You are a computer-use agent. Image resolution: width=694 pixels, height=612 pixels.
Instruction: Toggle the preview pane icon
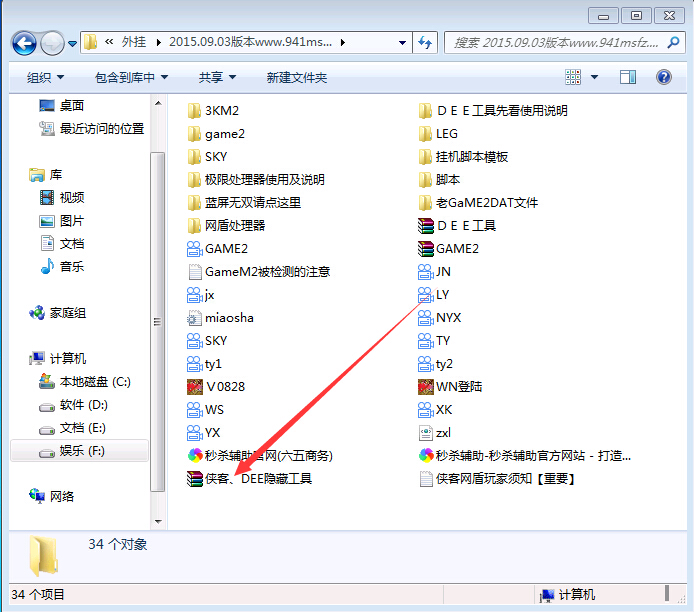(x=628, y=77)
